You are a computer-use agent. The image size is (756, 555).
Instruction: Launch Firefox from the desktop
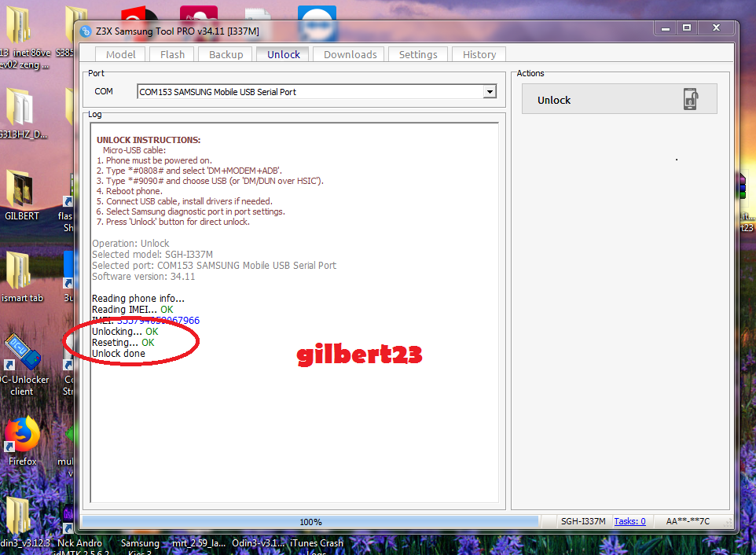(x=22, y=441)
